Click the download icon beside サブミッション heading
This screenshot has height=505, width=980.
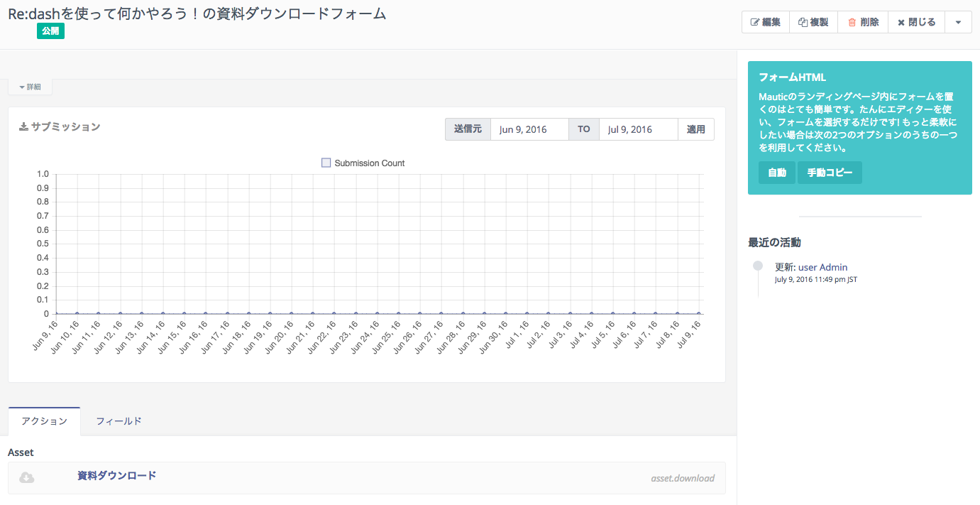tap(23, 127)
